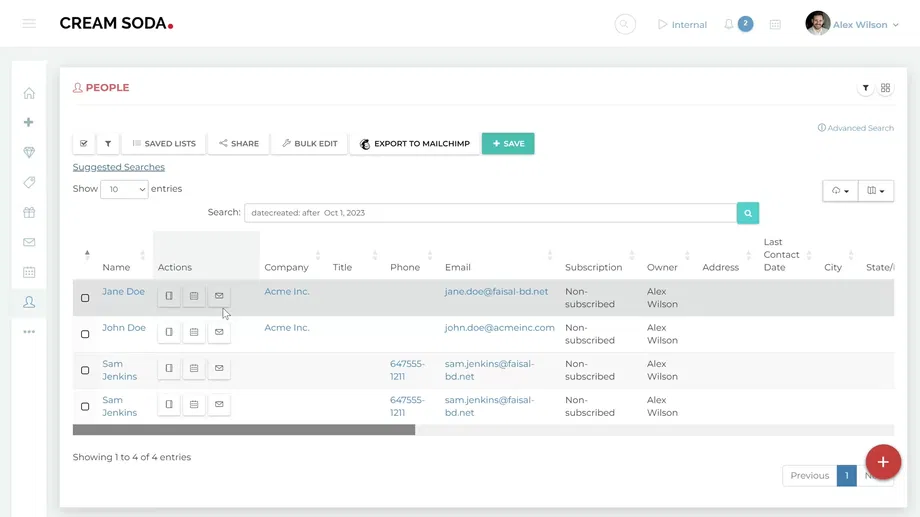
Task: Click the red floating add button
Action: coord(883,462)
